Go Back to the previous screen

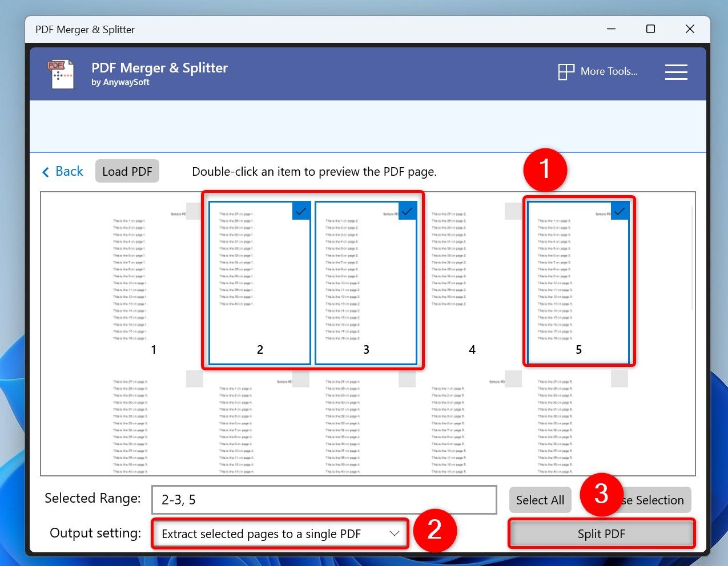point(63,172)
